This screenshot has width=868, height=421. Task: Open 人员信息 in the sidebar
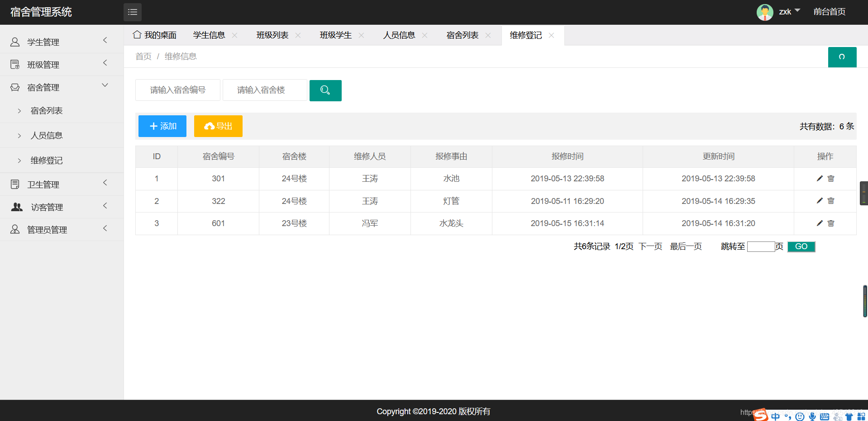coord(62,136)
